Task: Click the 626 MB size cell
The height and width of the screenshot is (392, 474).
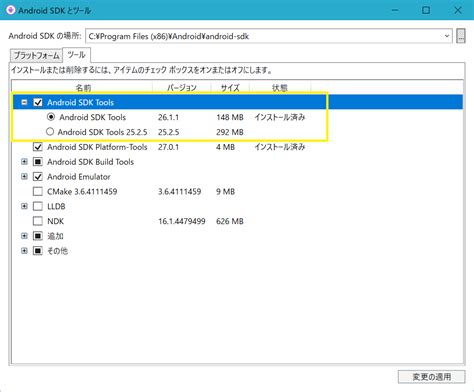Action: (x=230, y=221)
